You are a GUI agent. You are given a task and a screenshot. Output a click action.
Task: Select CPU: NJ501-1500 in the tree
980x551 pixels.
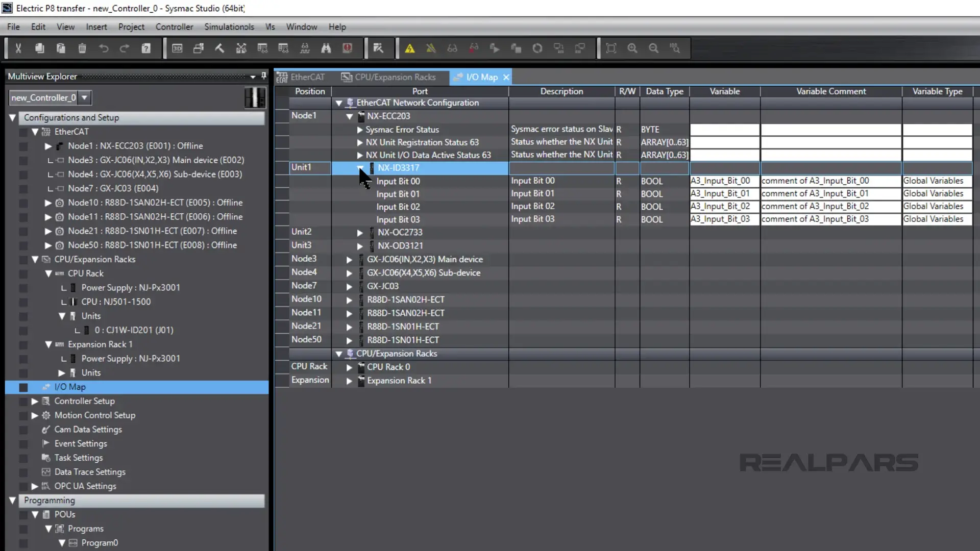point(116,302)
